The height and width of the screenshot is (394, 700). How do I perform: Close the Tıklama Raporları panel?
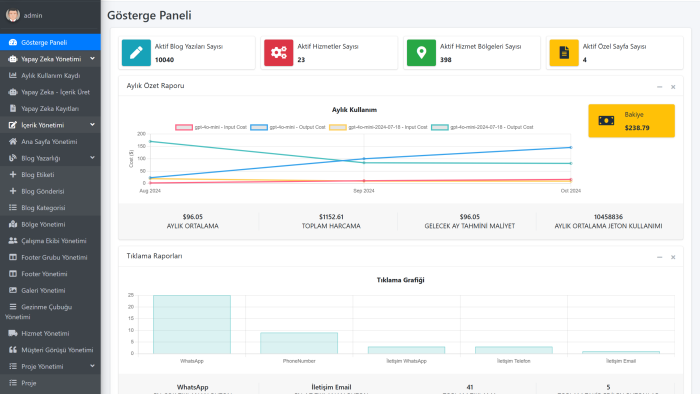[673, 257]
